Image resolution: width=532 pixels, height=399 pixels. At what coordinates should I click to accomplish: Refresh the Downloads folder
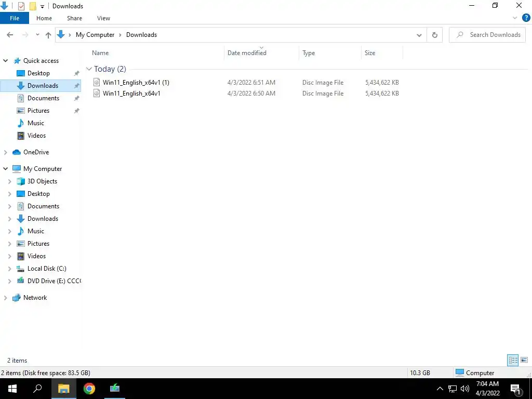pyautogui.click(x=434, y=35)
